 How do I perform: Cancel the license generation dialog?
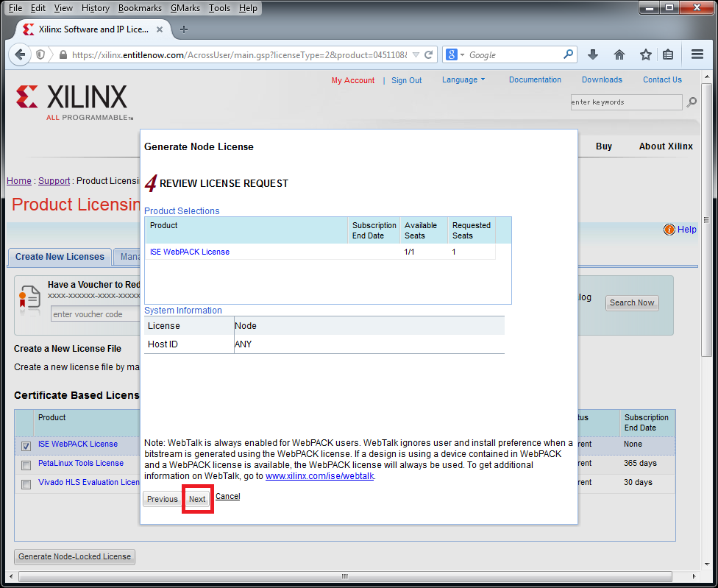pyautogui.click(x=227, y=497)
